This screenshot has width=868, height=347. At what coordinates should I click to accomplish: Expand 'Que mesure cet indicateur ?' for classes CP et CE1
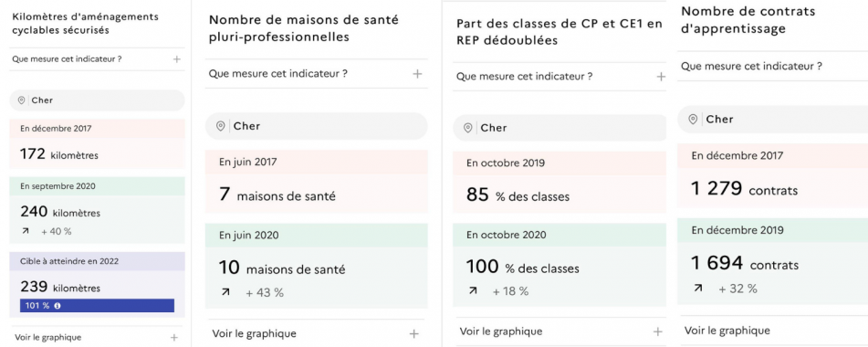click(559, 77)
